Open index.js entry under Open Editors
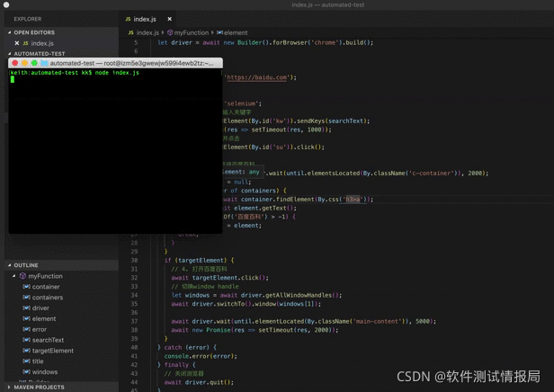The height and width of the screenshot is (392, 554). [42, 43]
